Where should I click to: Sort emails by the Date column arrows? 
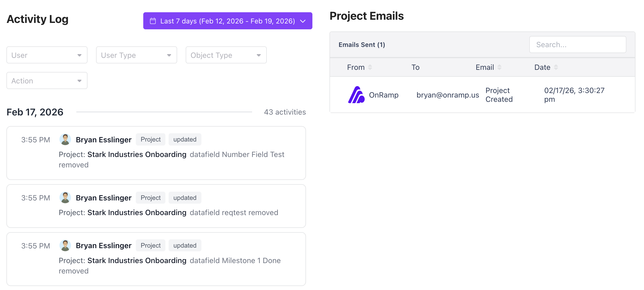[556, 67]
